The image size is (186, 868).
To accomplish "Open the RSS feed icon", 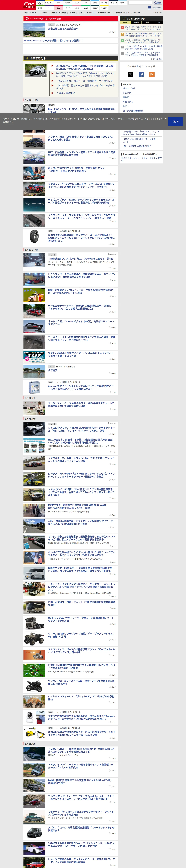I will 152,75.
